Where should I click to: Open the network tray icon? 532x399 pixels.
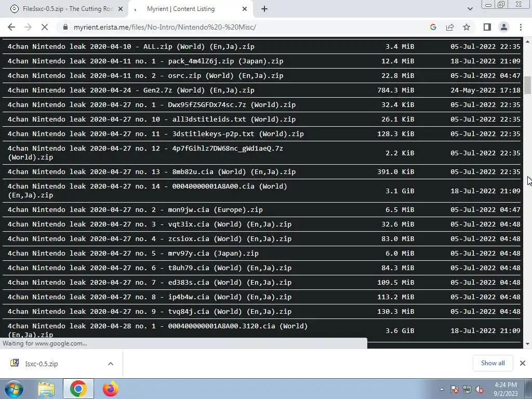tap(467, 390)
